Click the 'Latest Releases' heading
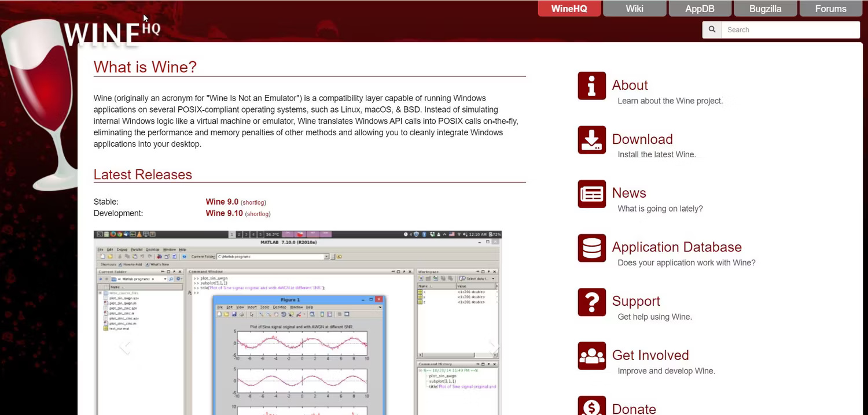The image size is (868, 415). tap(143, 175)
